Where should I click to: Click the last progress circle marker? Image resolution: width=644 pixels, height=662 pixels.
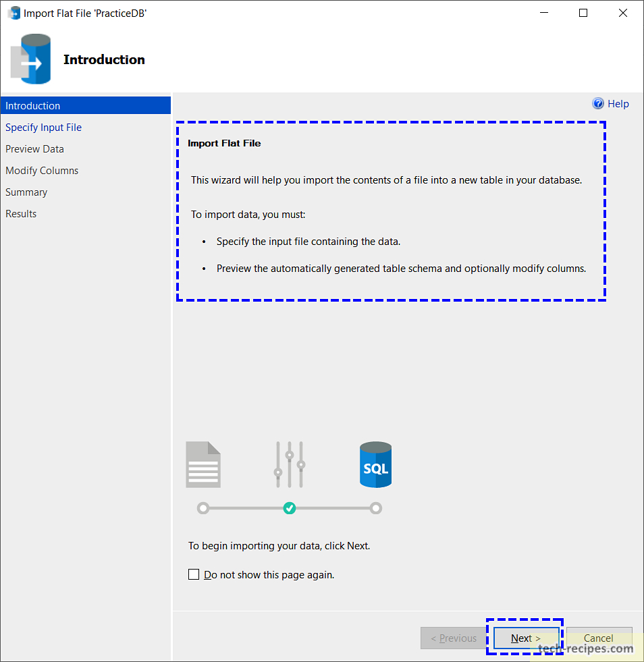(x=376, y=508)
